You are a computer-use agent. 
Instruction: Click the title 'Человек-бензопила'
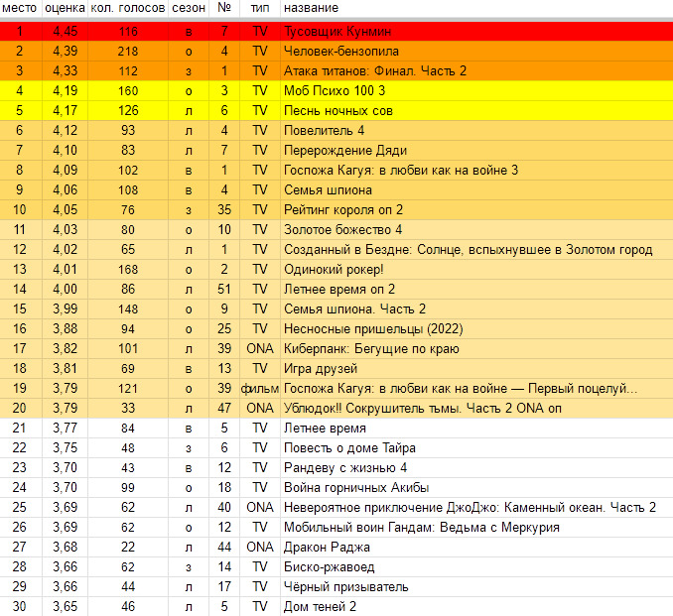(341, 51)
